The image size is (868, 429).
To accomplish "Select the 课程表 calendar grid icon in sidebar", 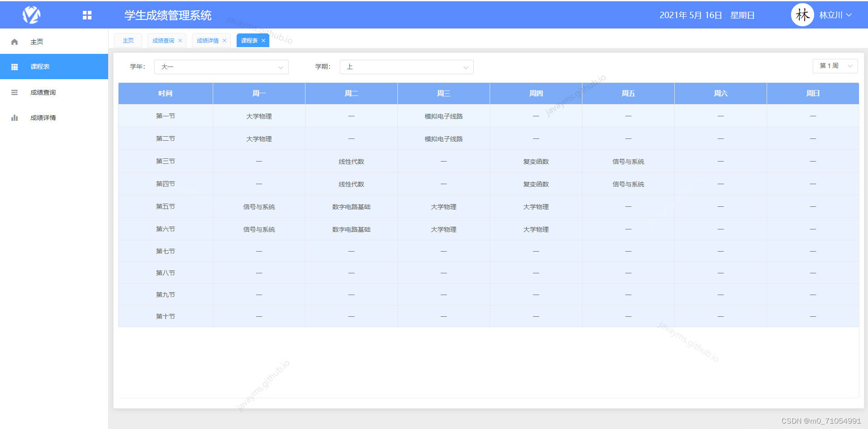I will pyautogui.click(x=14, y=67).
